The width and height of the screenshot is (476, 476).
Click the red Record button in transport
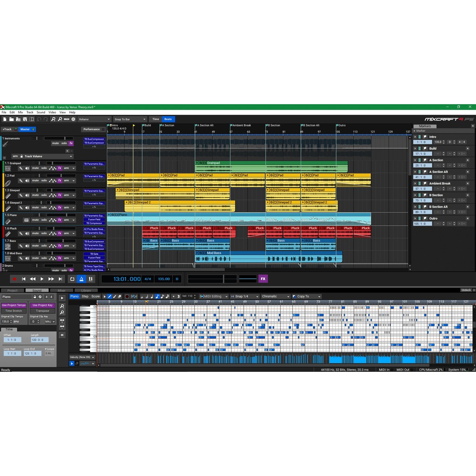click(x=14, y=279)
